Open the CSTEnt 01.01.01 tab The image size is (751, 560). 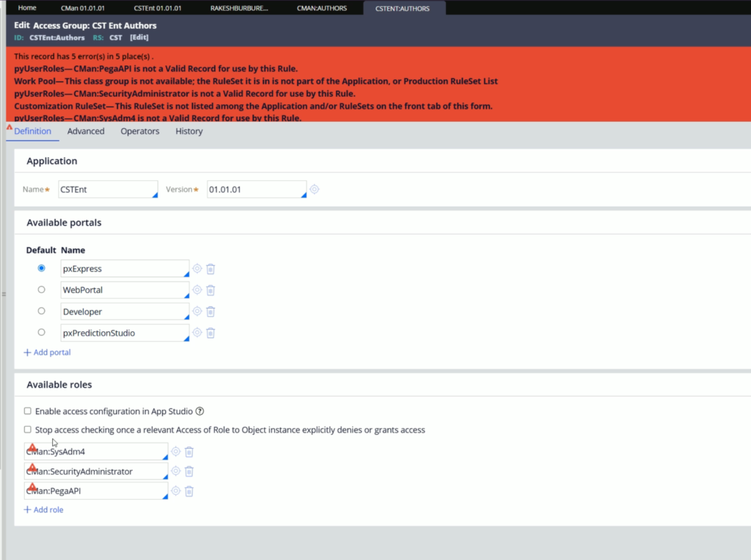point(158,8)
